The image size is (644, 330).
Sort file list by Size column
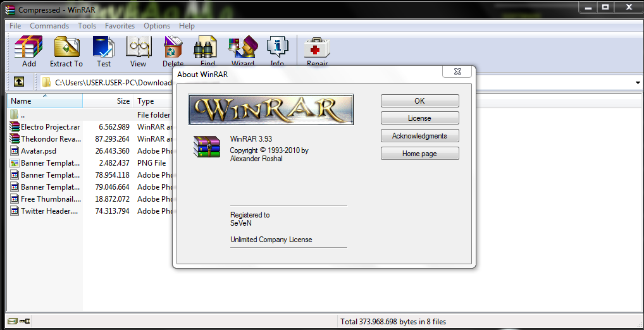coord(108,101)
